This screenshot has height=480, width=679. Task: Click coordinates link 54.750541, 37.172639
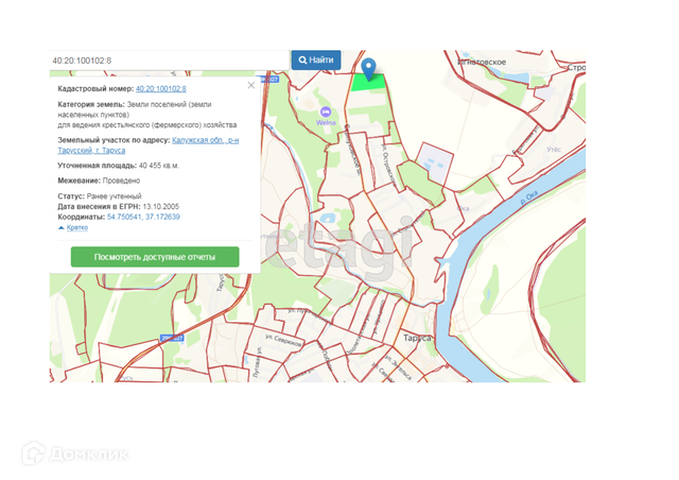143,216
